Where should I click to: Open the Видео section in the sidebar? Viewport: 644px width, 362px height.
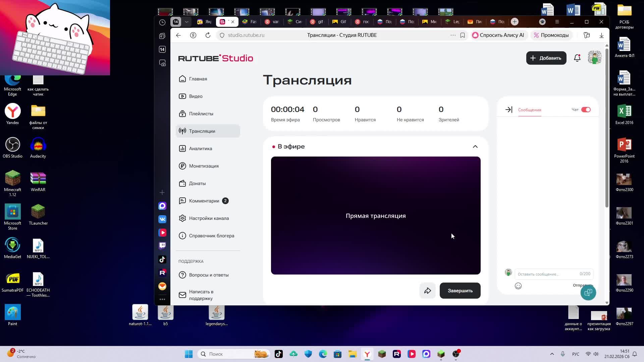point(196,96)
